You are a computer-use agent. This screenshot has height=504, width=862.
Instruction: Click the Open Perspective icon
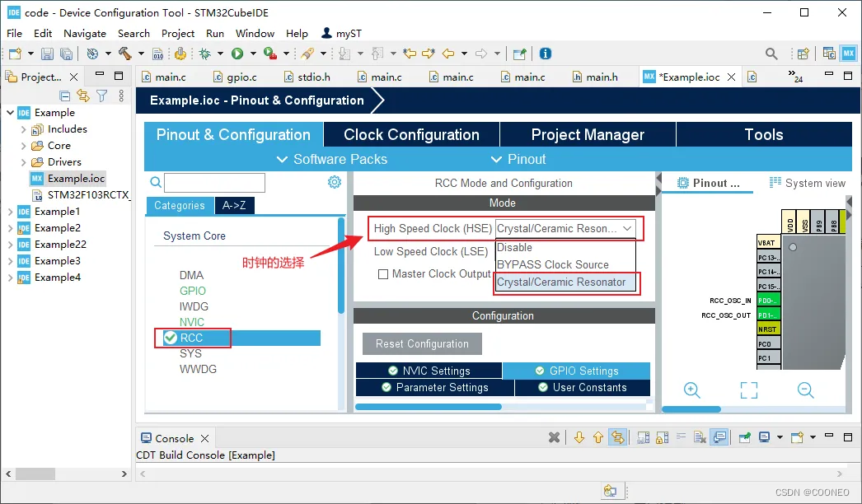pos(803,54)
